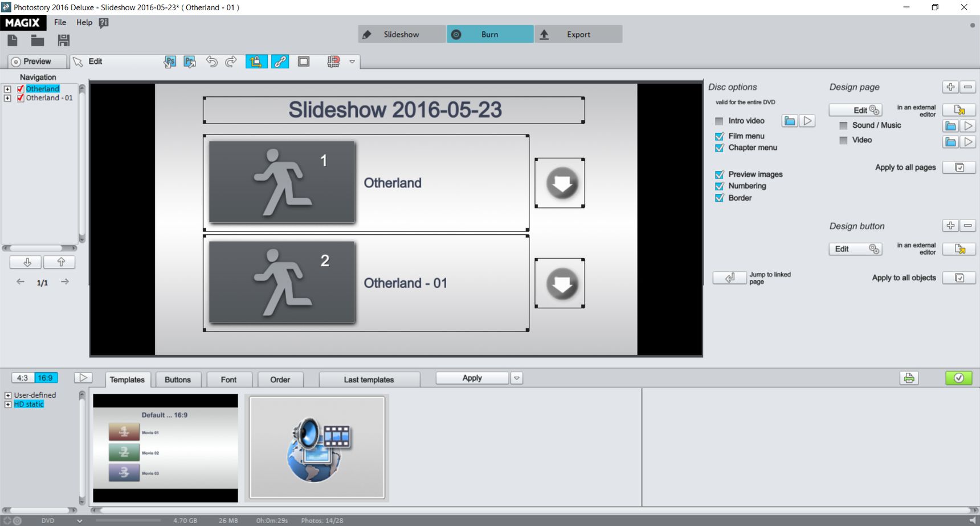
Task: Open the design button in an external editor
Action: click(x=959, y=249)
